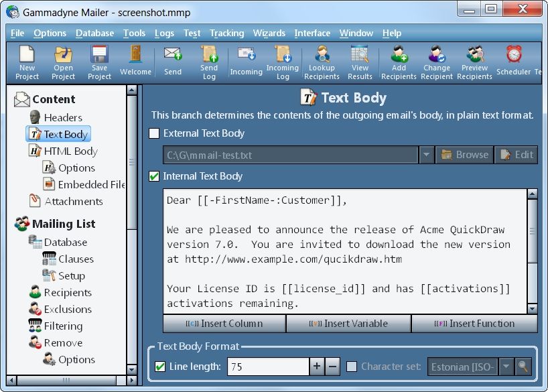Decrease line length with minus button
Screen dimensions: 548x392
tap(333, 367)
